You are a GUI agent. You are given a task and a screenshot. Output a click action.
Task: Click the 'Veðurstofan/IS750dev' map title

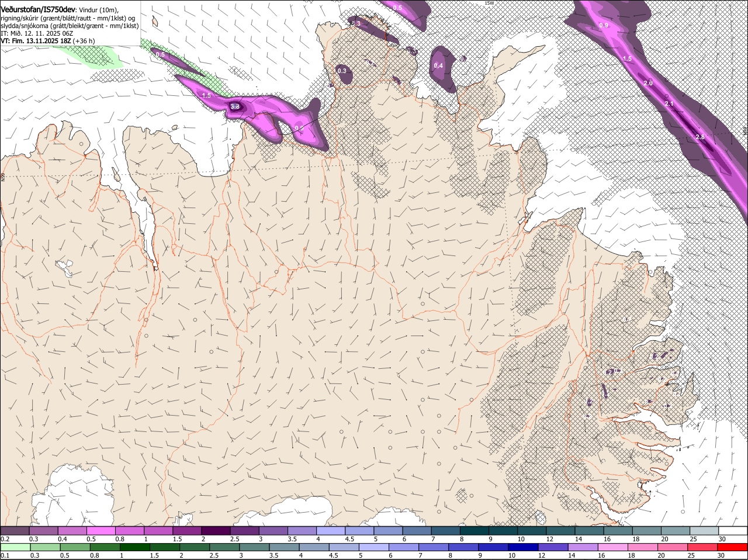38,10
